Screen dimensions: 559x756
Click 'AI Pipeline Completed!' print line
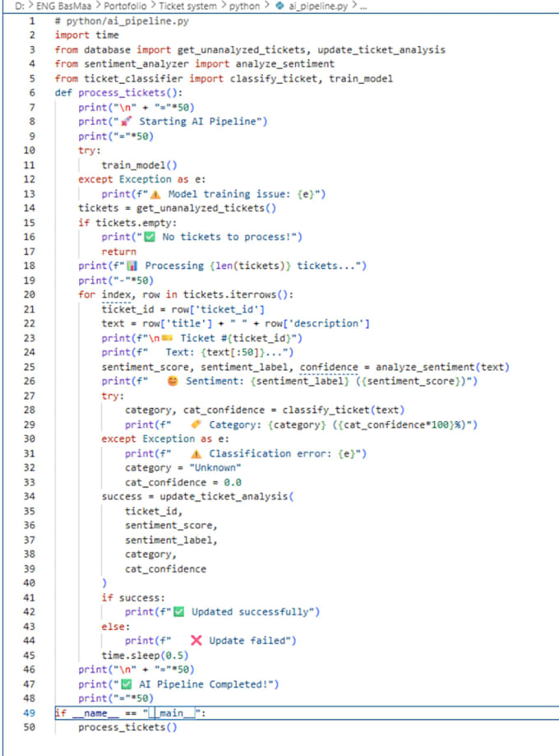178,684
